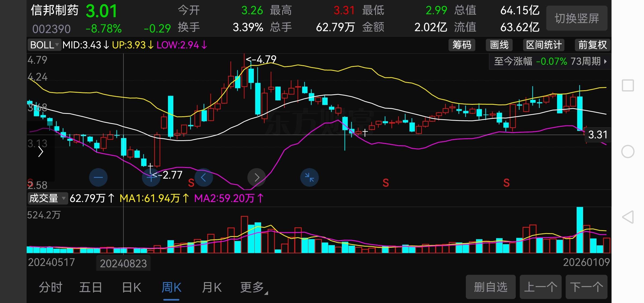Open the left side panel chevron arrow
Viewport: 644px width, 303px height.
click(x=41, y=152)
